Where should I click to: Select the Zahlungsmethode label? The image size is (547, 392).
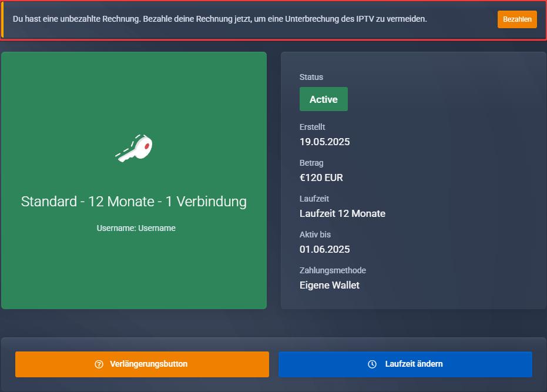coord(333,270)
